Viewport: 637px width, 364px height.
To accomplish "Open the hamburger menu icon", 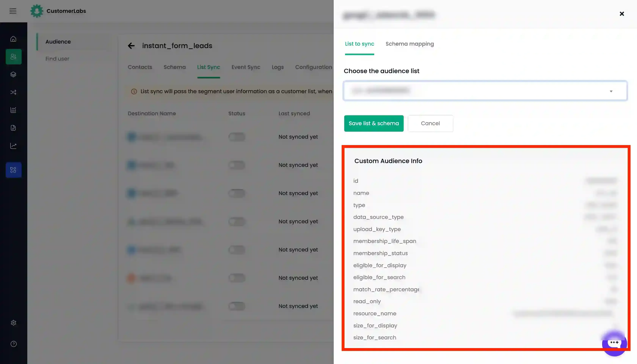I will pos(13,11).
